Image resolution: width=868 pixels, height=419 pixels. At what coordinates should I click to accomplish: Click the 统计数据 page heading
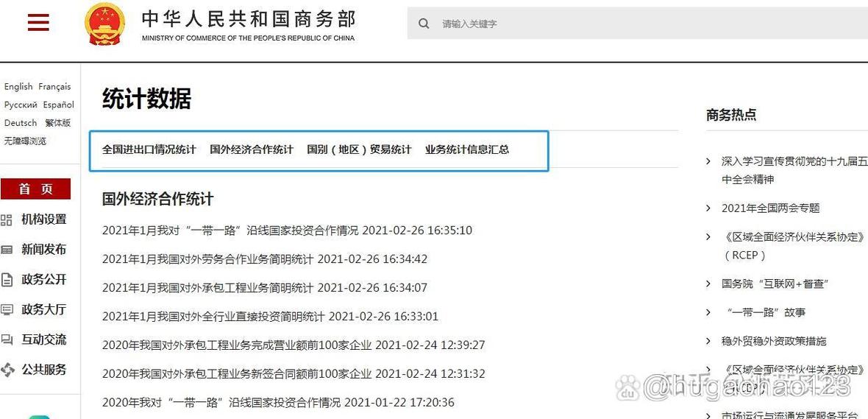point(146,99)
